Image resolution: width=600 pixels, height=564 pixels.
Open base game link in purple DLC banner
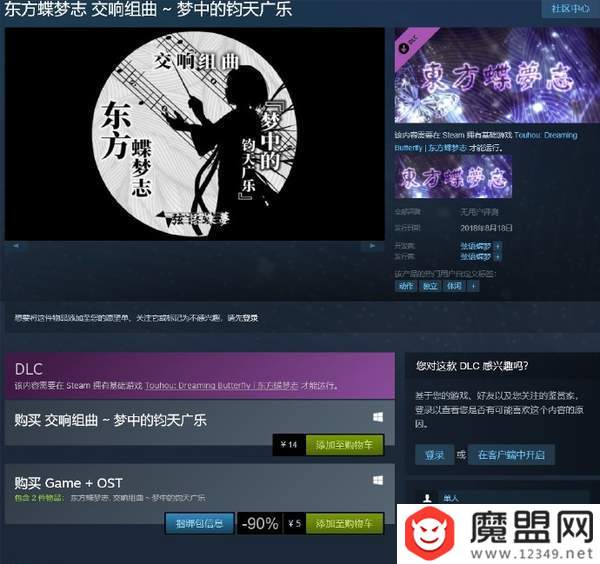click(x=222, y=385)
